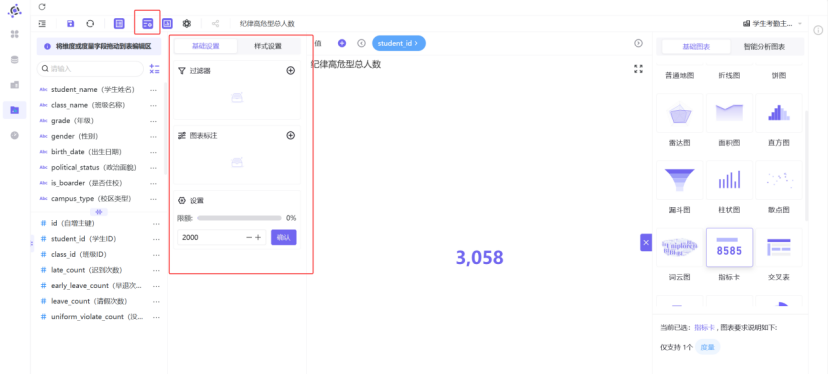Click the application logo at top left

tap(15, 10)
